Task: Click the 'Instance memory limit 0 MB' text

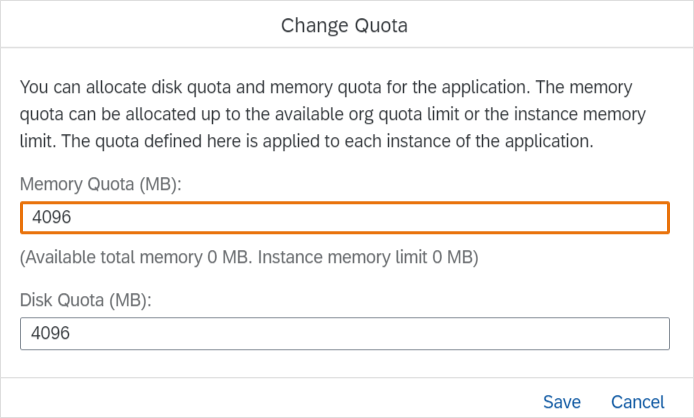Action: point(381,258)
